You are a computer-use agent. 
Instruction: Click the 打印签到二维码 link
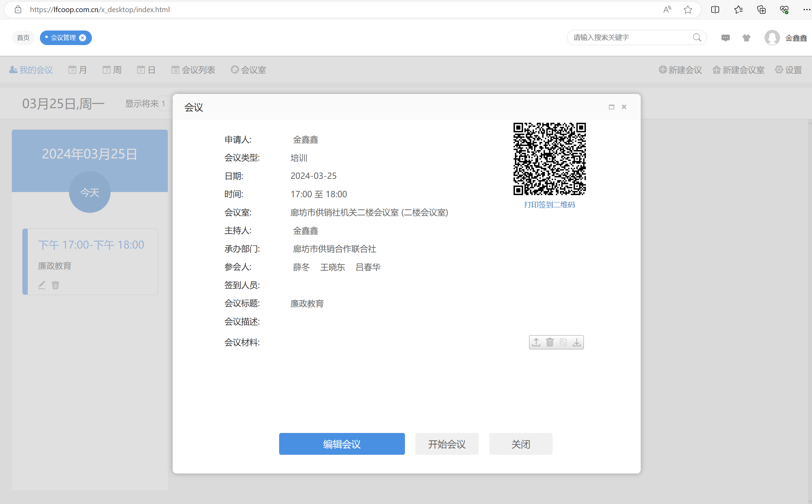click(549, 205)
